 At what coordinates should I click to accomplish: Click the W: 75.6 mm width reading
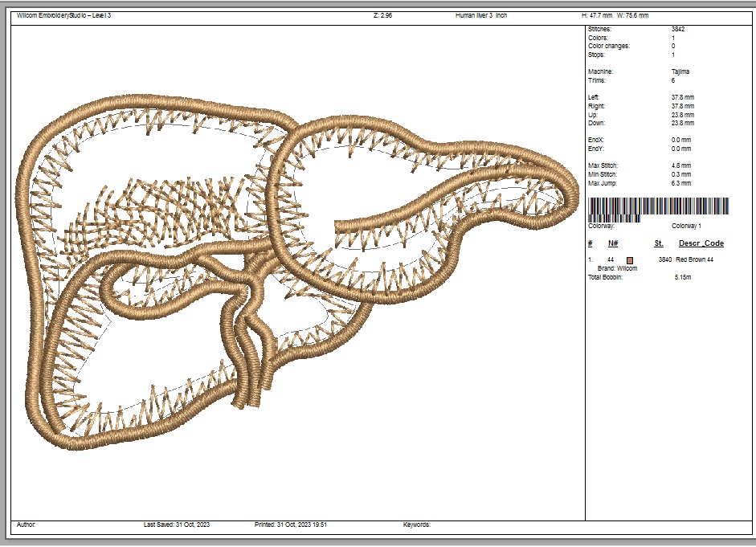click(633, 15)
